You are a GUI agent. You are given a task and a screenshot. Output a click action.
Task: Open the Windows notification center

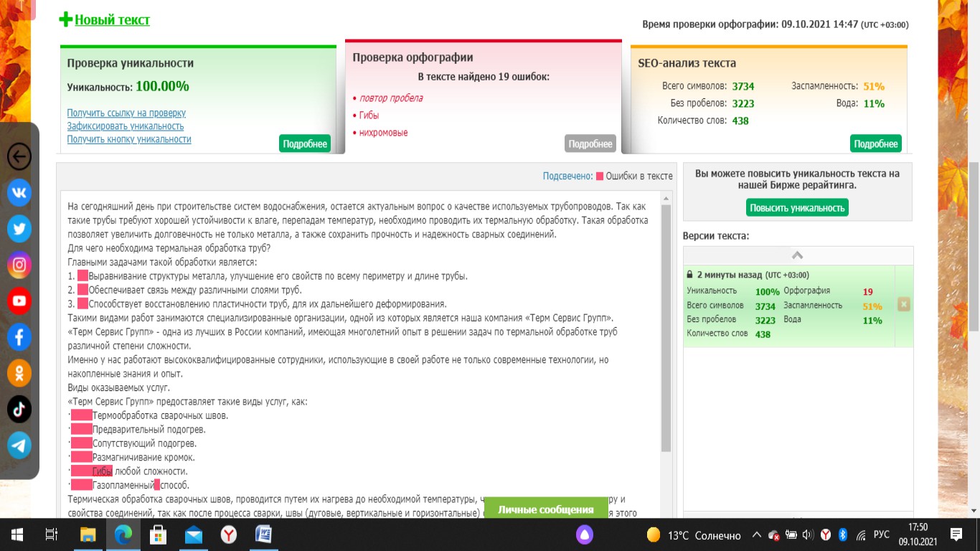point(956,534)
